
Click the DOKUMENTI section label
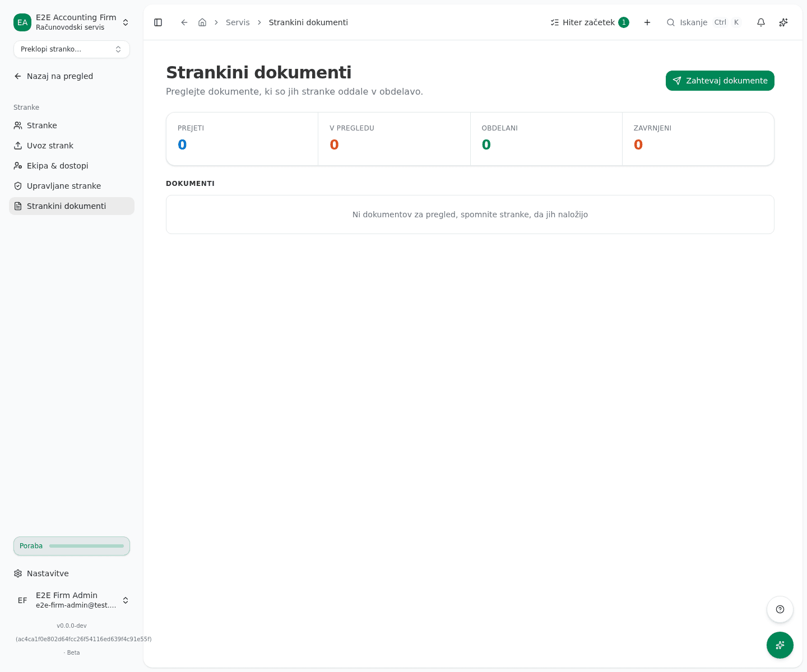[x=190, y=184]
